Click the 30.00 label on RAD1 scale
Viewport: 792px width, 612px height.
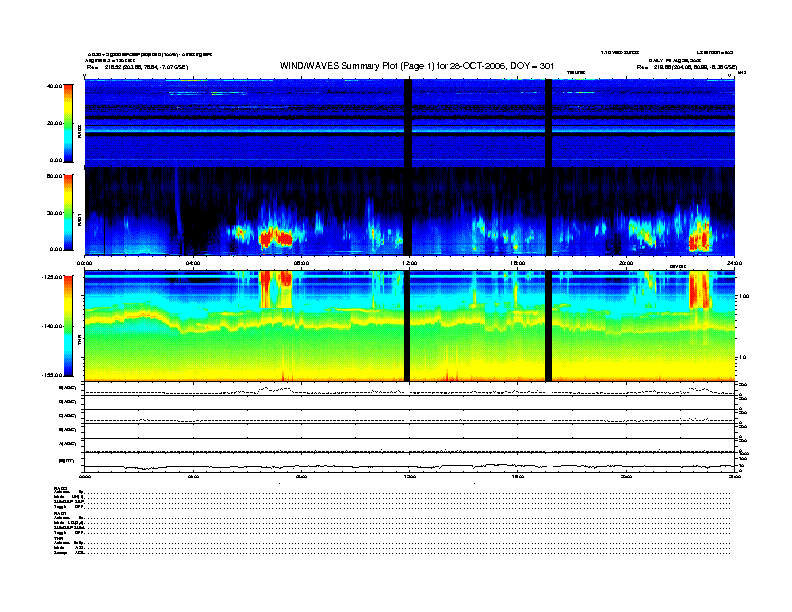[55, 213]
